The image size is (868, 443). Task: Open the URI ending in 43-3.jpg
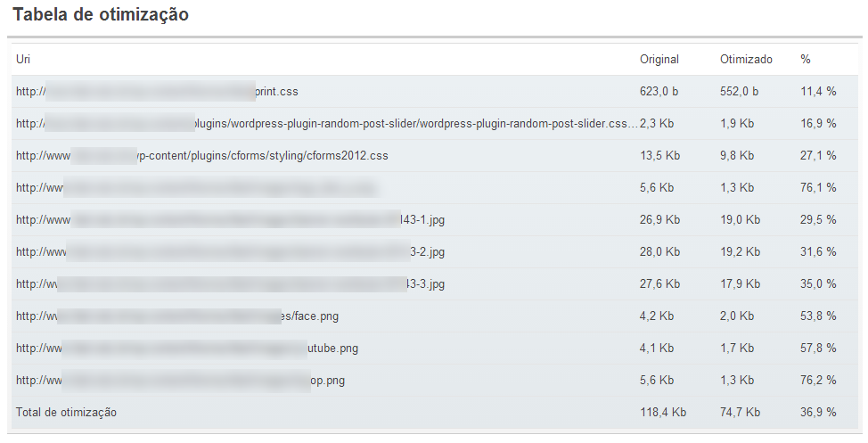(x=230, y=284)
